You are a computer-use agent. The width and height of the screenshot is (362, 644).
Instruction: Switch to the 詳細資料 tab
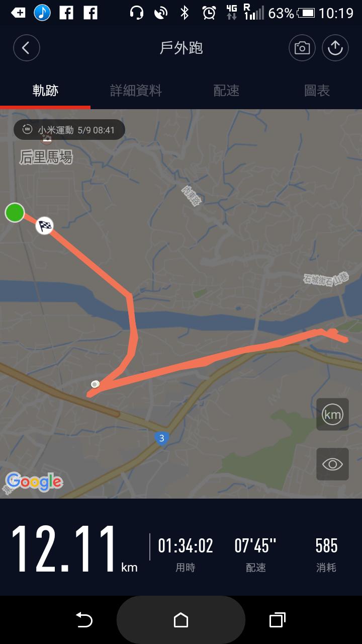tap(136, 91)
